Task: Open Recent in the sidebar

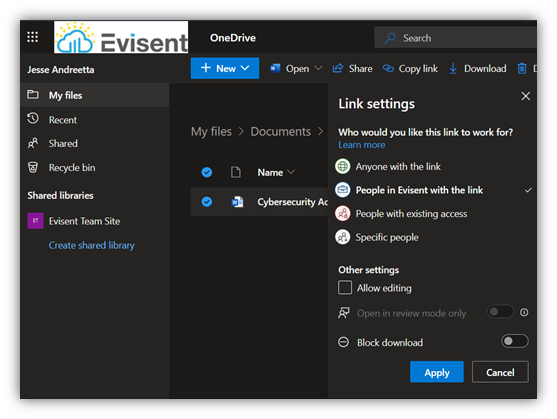Action: [x=94, y=120]
